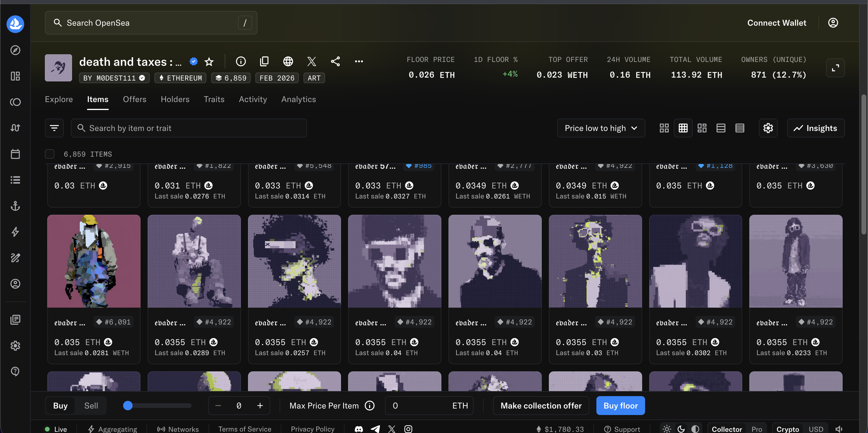Image resolution: width=868 pixels, height=433 pixels.
Task: Open the Analytics tab
Action: [x=298, y=99]
